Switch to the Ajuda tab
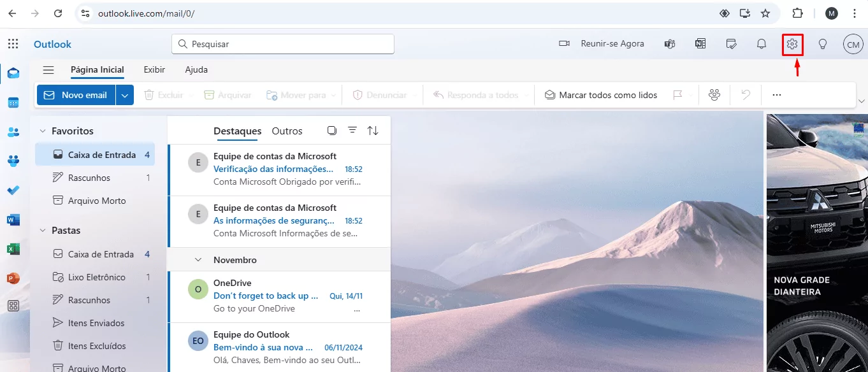Image resolution: width=868 pixels, height=372 pixels. [196, 70]
